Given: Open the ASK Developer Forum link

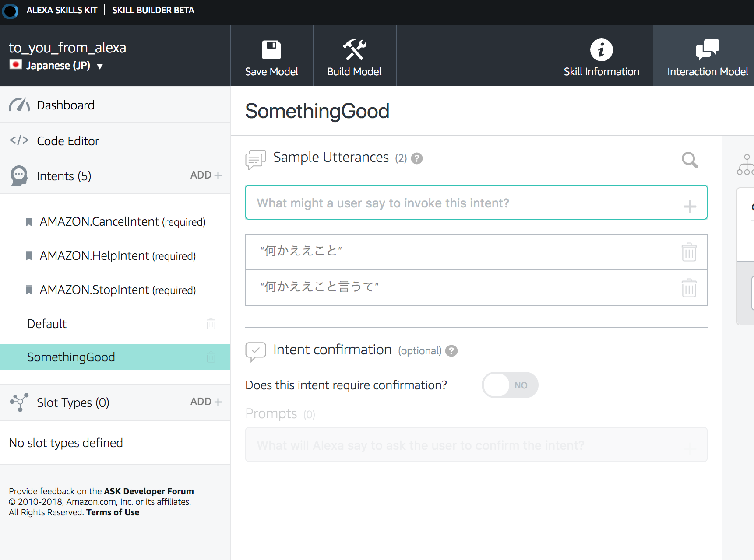Looking at the screenshot, I should click(149, 491).
